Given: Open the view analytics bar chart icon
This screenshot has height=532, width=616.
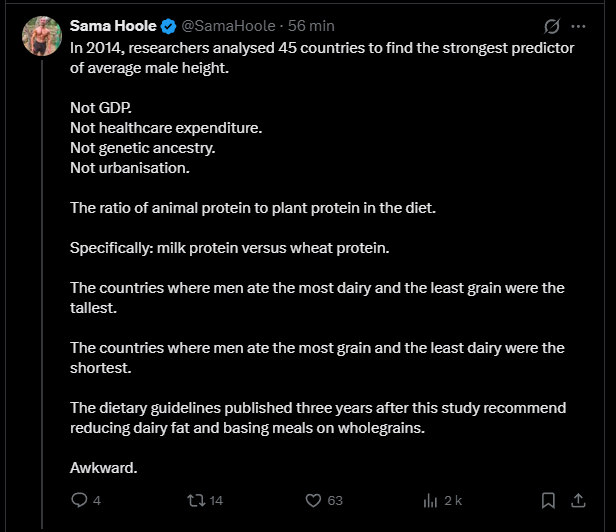Looking at the screenshot, I should coord(432,500).
